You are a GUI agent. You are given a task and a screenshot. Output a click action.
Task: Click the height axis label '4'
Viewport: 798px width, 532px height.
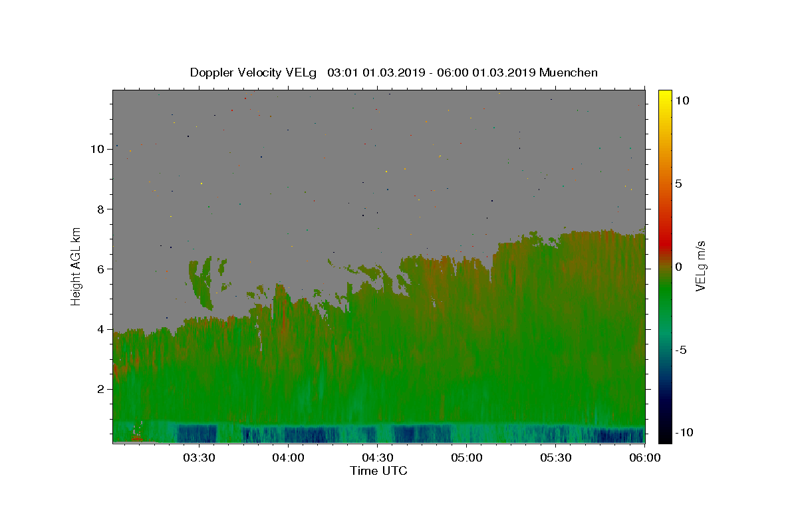click(100, 329)
